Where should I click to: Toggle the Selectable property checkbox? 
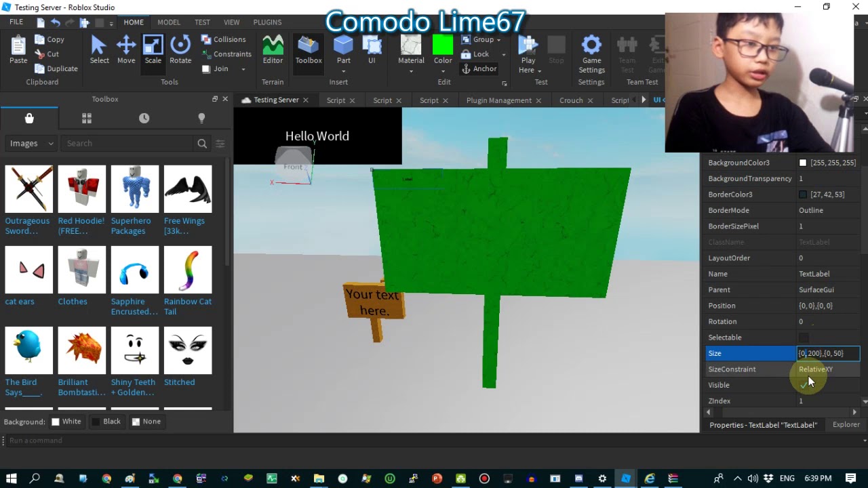tap(804, 338)
